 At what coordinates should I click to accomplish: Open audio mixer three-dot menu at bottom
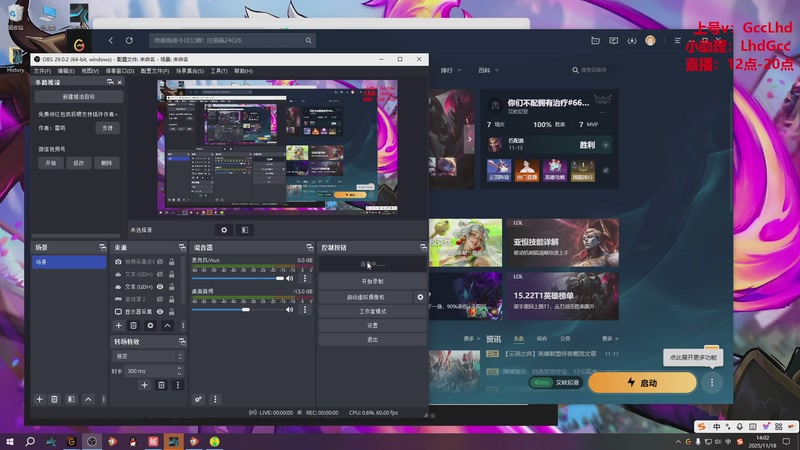point(215,399)
